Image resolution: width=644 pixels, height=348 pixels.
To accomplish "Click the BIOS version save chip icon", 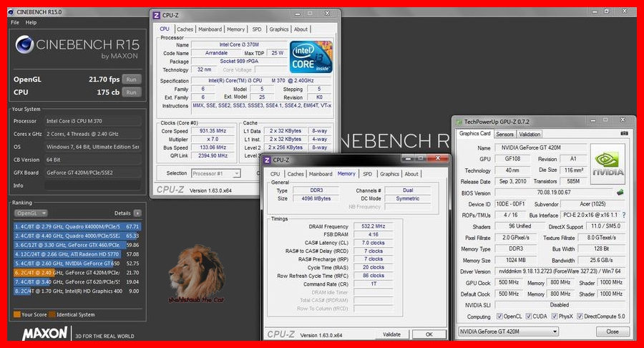I will (620, 193).
